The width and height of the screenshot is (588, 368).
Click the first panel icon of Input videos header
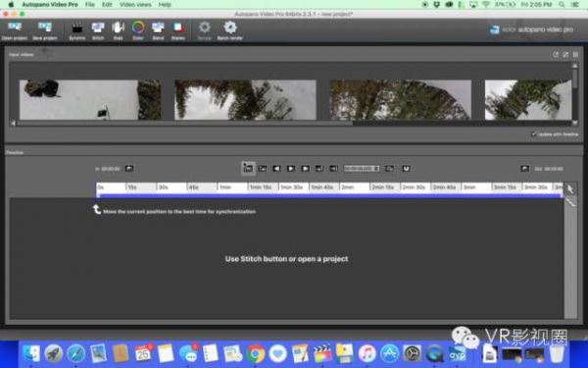(556, 55)
